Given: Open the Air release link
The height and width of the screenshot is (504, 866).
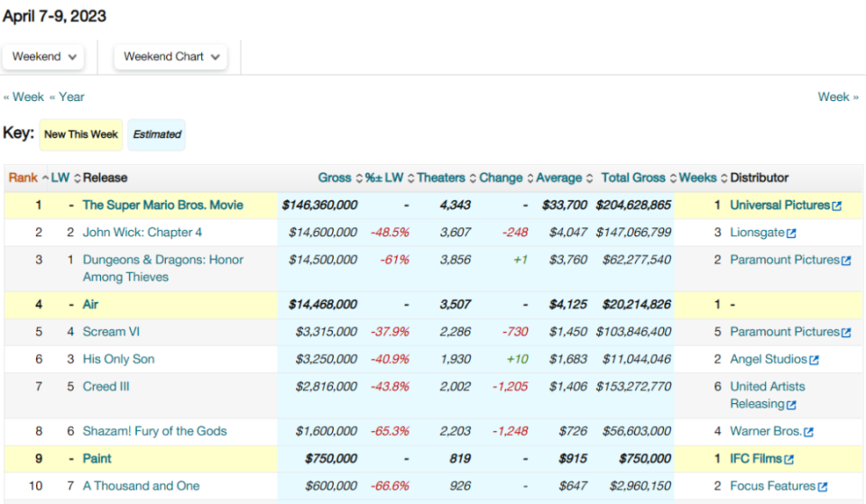Looking at the screenshot, I should coord(90,305).
